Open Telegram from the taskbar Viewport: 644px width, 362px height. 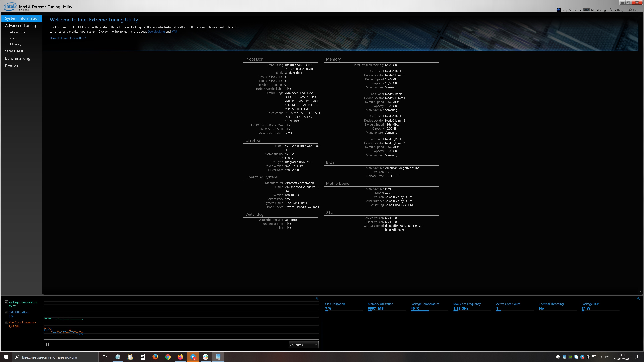[193, 357]
